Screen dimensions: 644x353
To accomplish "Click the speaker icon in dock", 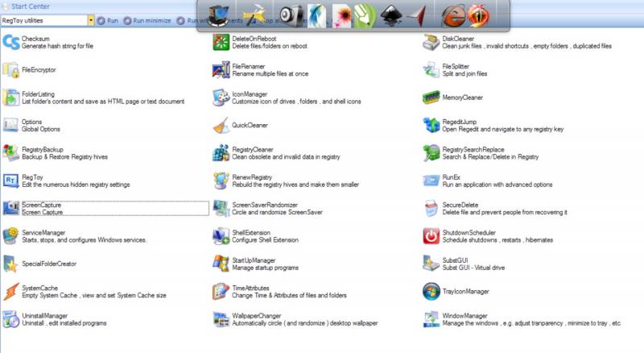I will coord(291,16).
